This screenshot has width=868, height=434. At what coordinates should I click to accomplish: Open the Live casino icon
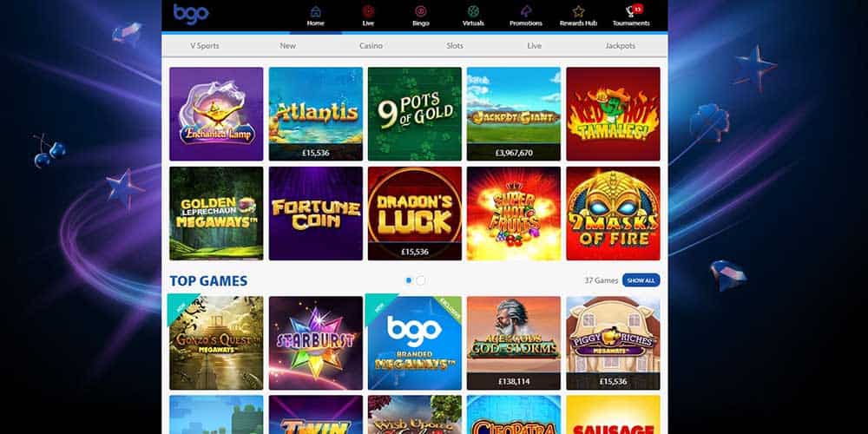(368, 11)
